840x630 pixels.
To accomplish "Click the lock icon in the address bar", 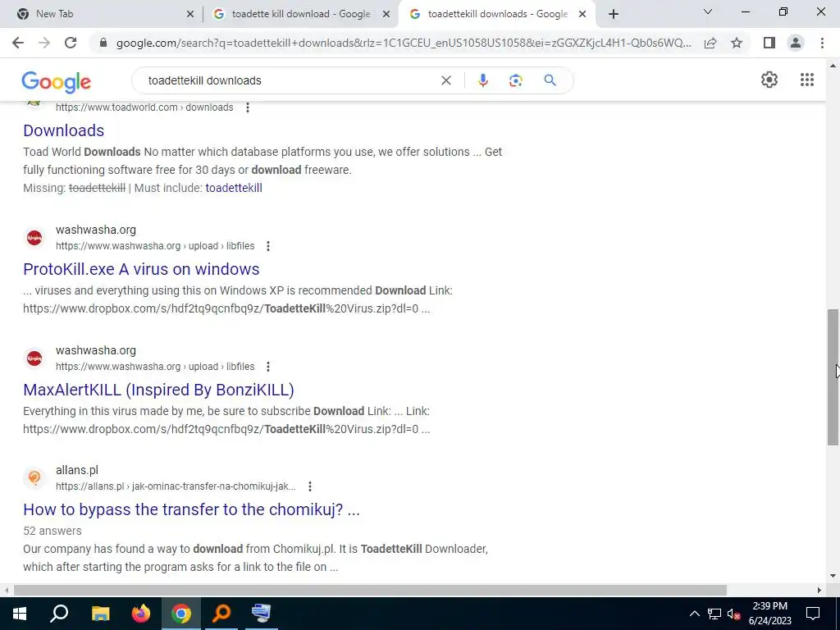I will (x=103, y=43).
